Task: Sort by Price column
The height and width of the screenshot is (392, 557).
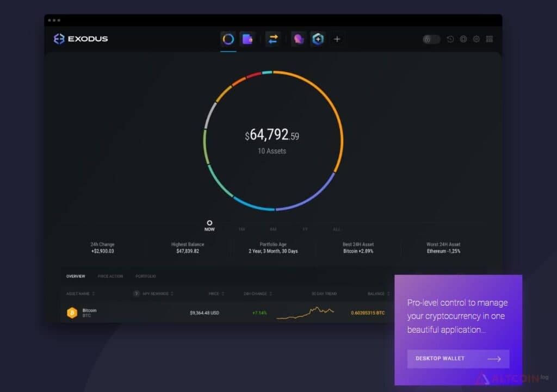Action: click(216, 294)
